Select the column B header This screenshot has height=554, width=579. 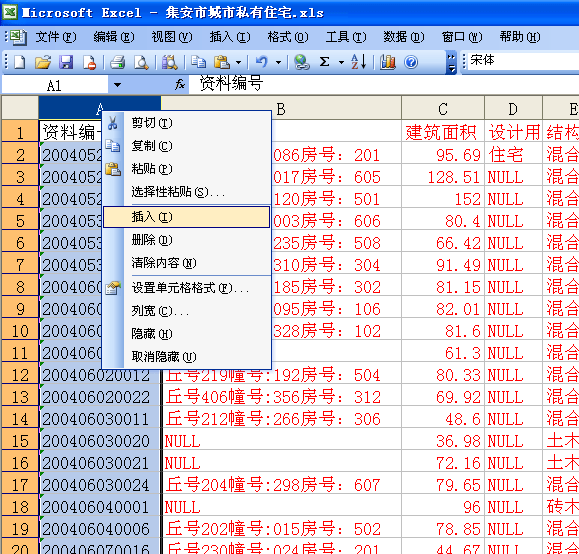(x=281, y=108)
